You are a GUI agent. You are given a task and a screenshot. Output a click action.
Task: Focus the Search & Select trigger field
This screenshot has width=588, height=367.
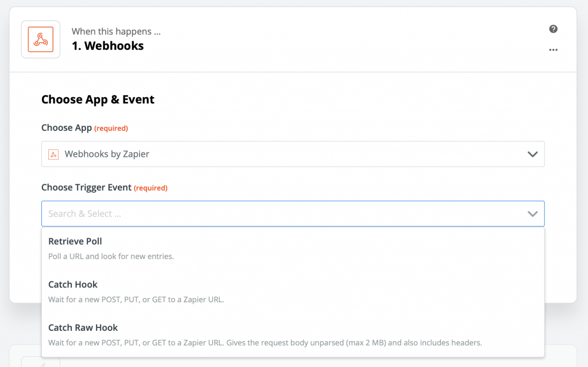coord(293,214)
